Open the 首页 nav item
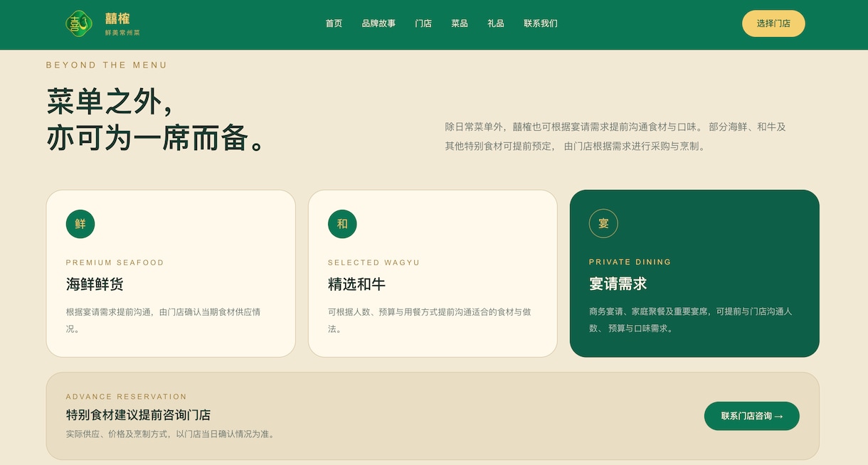 tap(334, 23)
